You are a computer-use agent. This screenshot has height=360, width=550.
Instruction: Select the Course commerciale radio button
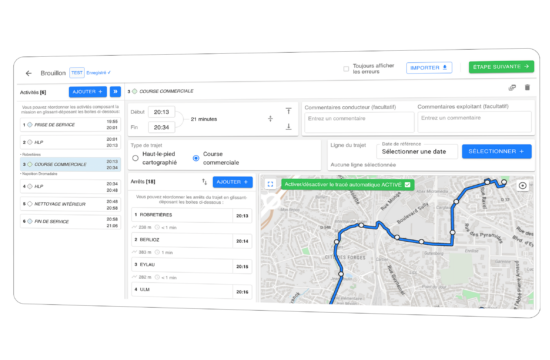click(196, 158)
